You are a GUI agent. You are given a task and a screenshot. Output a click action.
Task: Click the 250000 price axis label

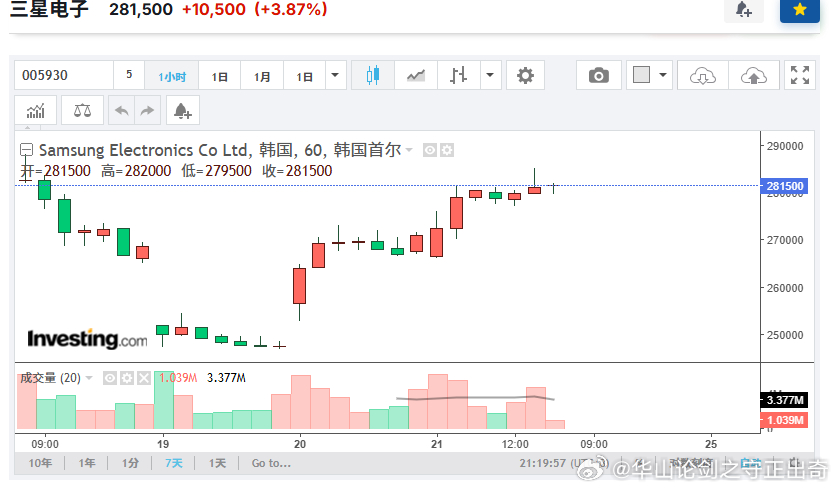click(x=785, y=335)
